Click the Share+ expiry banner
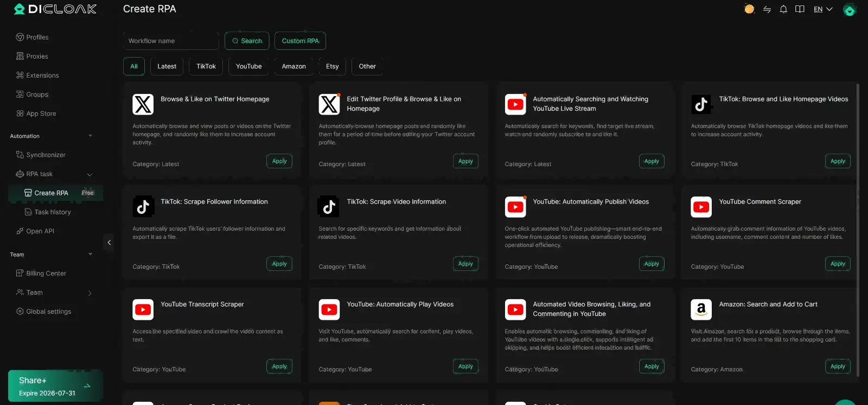 [x=55, y=386]
